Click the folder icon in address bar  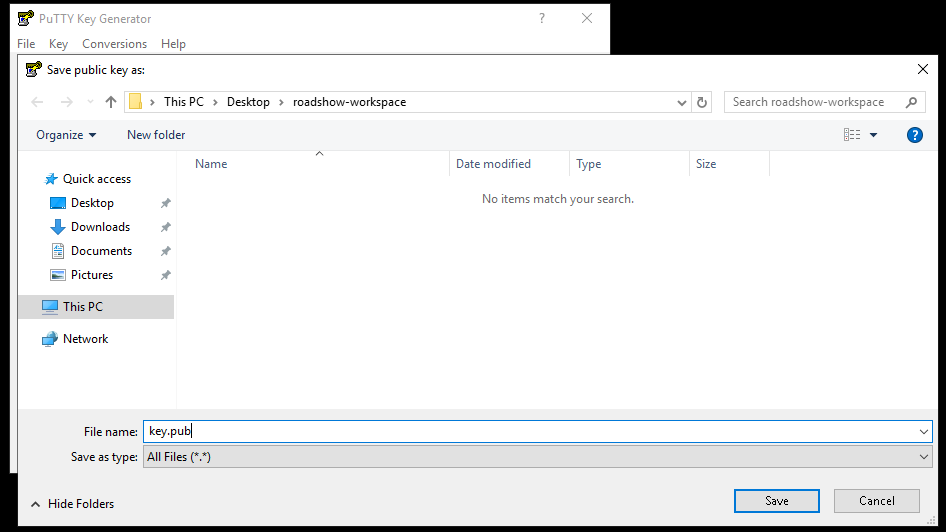click(x=136, y=102)
